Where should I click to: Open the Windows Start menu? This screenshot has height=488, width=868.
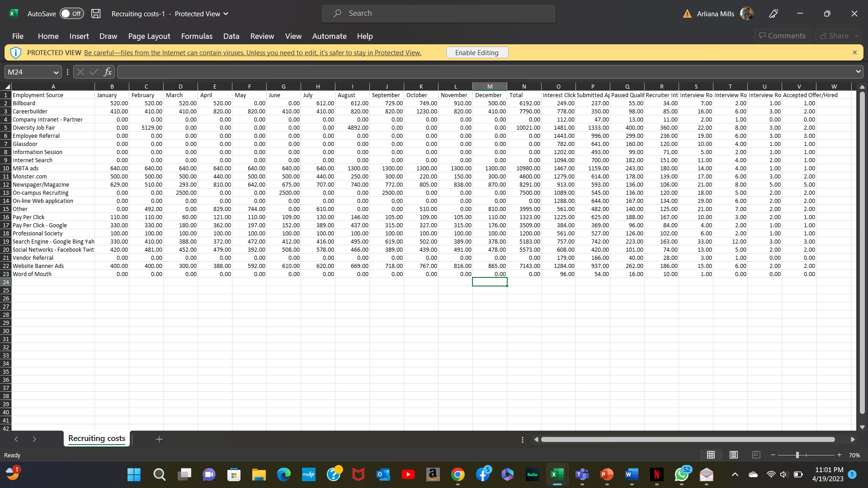(134, 474)
